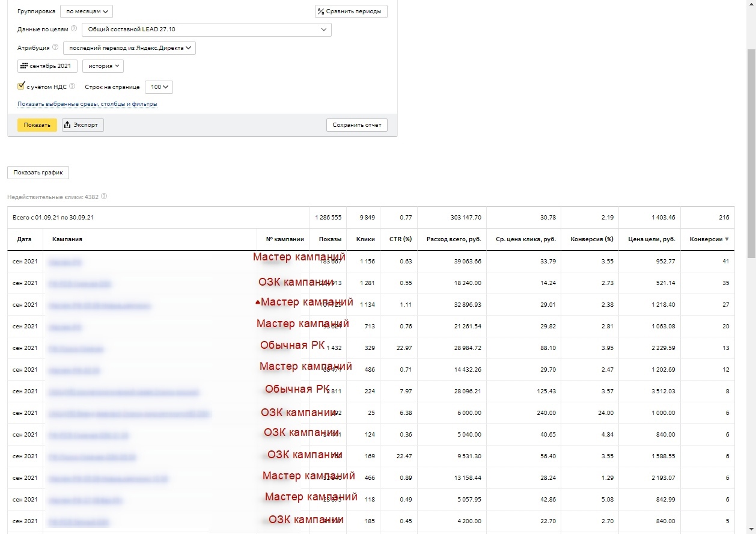The height and width of the screenshot is (534, 756).
Task: Click the 'Сохранить отчет' button
Action: click(356, 125)
